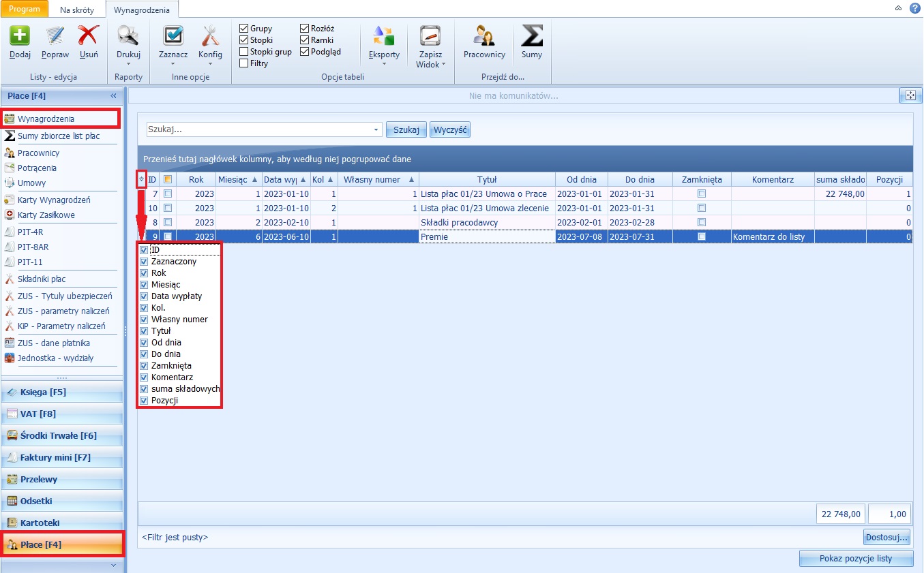Sort by Miesiąc column header
Screen dimensions: 924x573
[x=238, y=179]
